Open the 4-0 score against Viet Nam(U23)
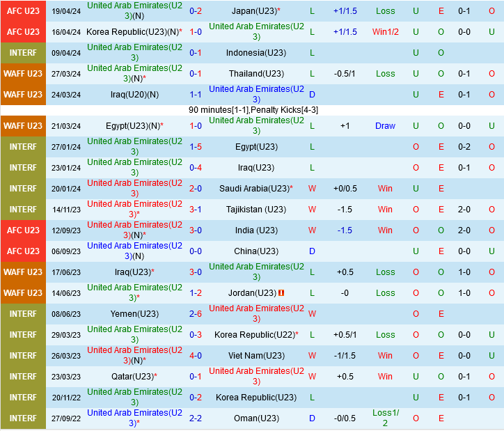The image size is (504, 431). pos(196,356)
